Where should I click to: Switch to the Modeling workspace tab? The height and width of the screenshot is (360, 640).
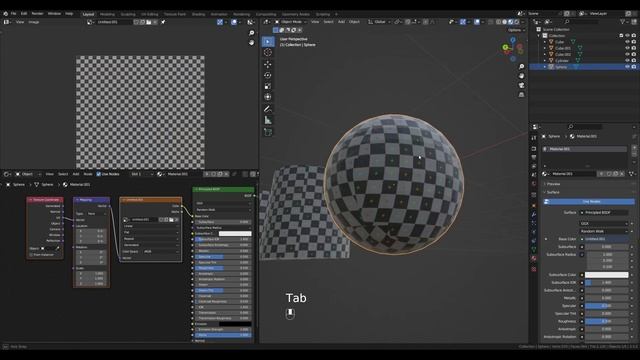tap(107, 14)
